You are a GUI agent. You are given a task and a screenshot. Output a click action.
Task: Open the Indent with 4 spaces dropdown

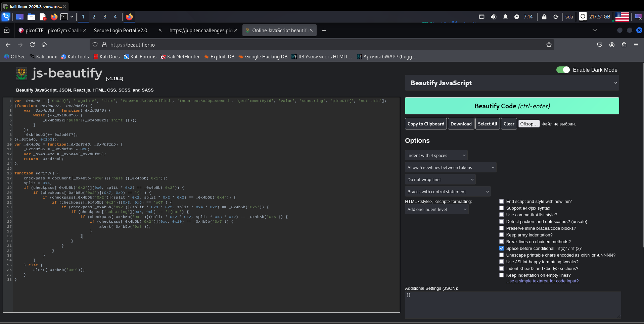436,155
